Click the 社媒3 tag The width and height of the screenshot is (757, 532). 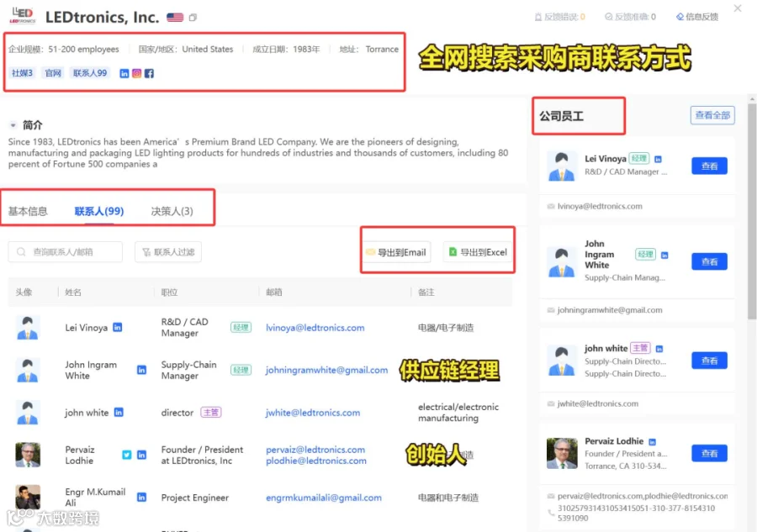[22, 73]
